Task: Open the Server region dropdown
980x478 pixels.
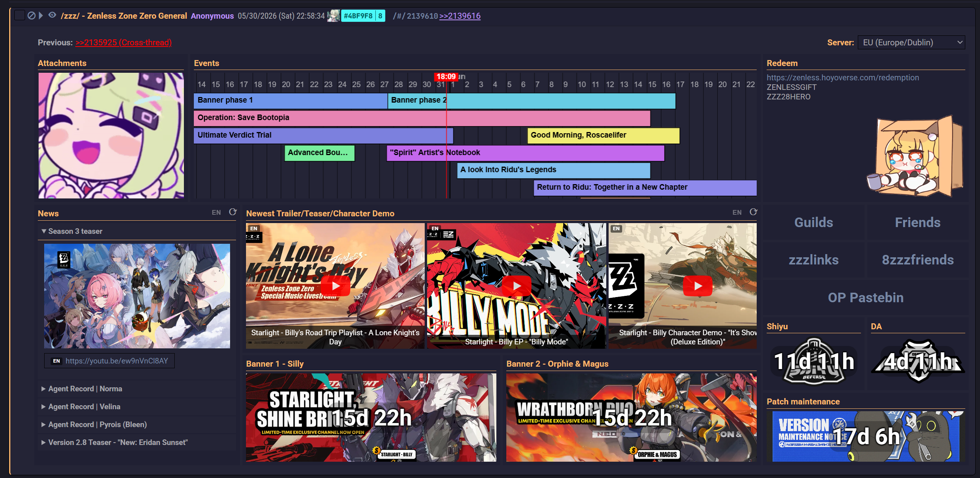Action: point(912,43)
